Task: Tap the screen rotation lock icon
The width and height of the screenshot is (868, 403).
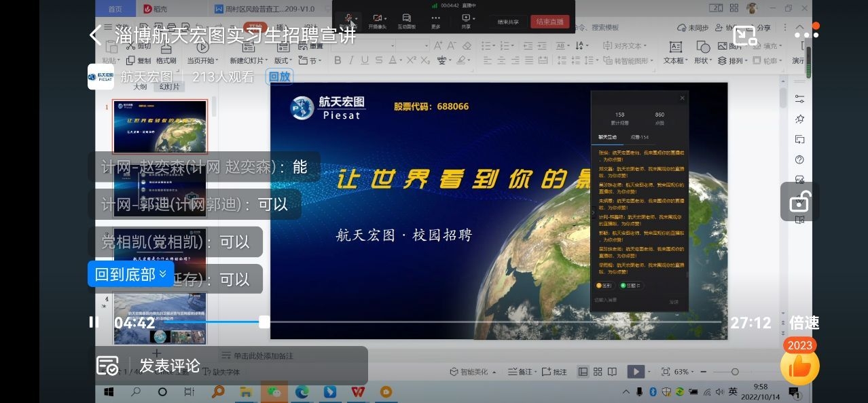Action: 799,201
